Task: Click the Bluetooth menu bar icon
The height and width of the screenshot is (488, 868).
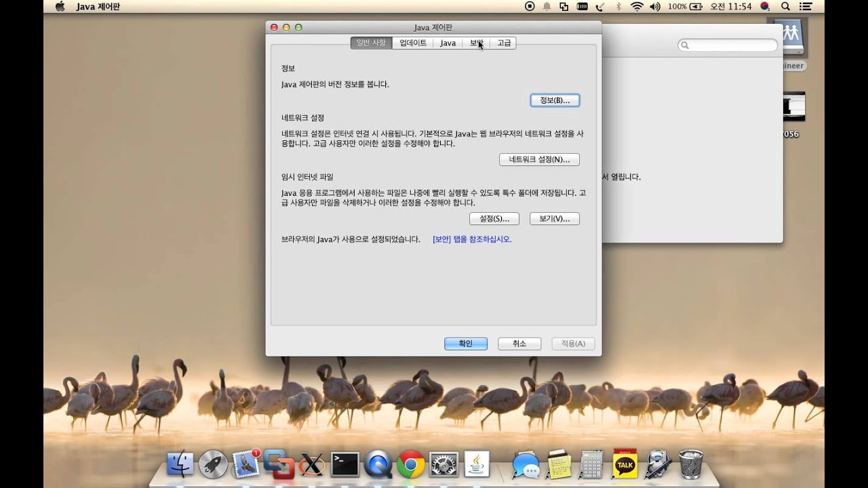Action: click(618, 6)
